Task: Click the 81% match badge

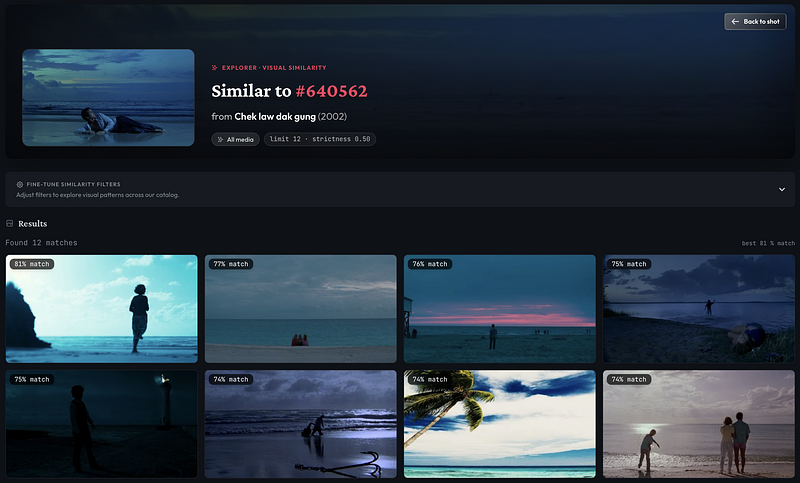Action: click(x=32, y=264)
